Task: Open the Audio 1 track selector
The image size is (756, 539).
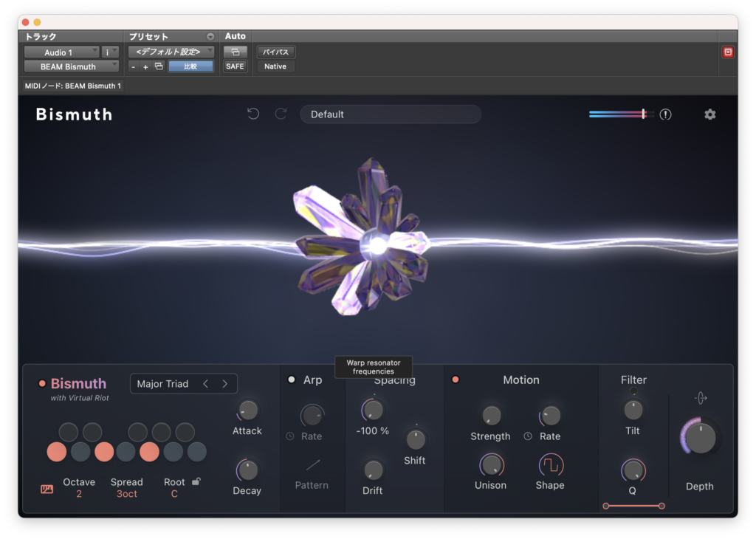Action: [x=62, y=52]
